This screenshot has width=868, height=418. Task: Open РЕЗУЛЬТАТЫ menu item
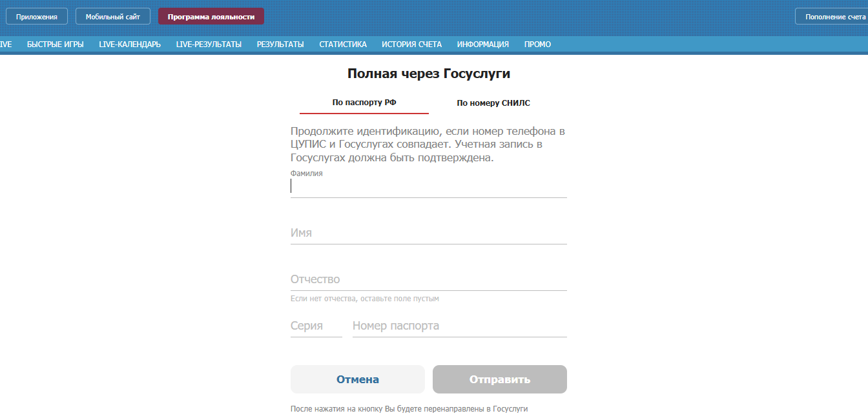pyautogui.click(x=280, y=45)
